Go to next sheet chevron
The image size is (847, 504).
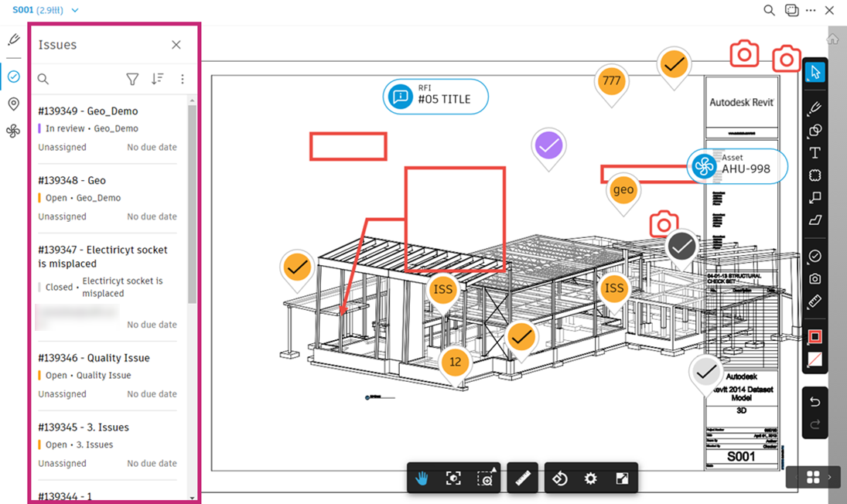tap(830, 477)
